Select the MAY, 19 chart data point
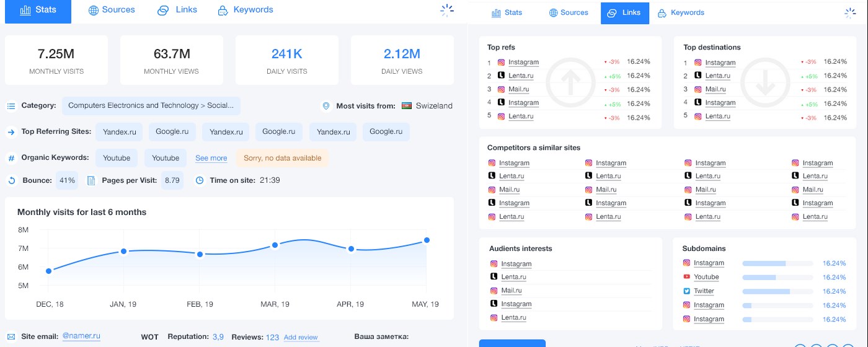The image size is (868, 347). pyautogui.click(x=427, y=240)
